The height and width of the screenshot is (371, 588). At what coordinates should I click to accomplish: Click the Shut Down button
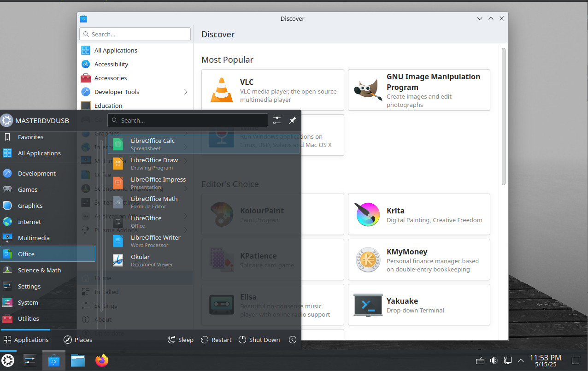point(259,340)
